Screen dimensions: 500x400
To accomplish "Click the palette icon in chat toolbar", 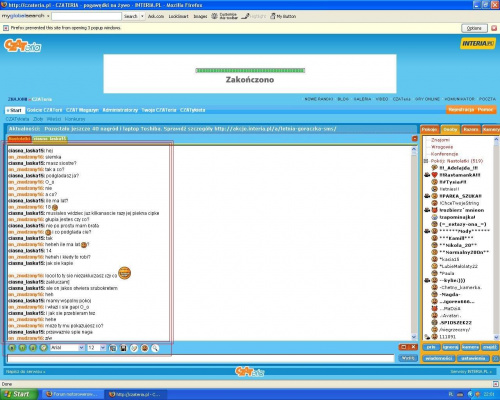I will [134, 348].
